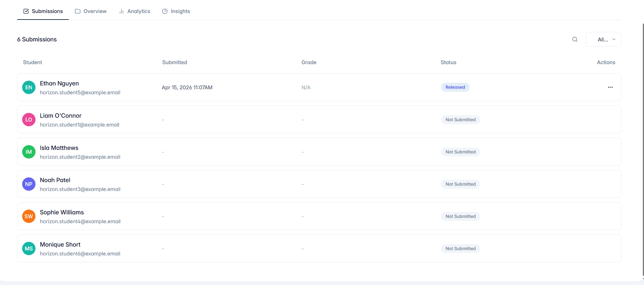644x285 pixels.
Task: Click email horizon.student6@example.email
Action: 80,254
